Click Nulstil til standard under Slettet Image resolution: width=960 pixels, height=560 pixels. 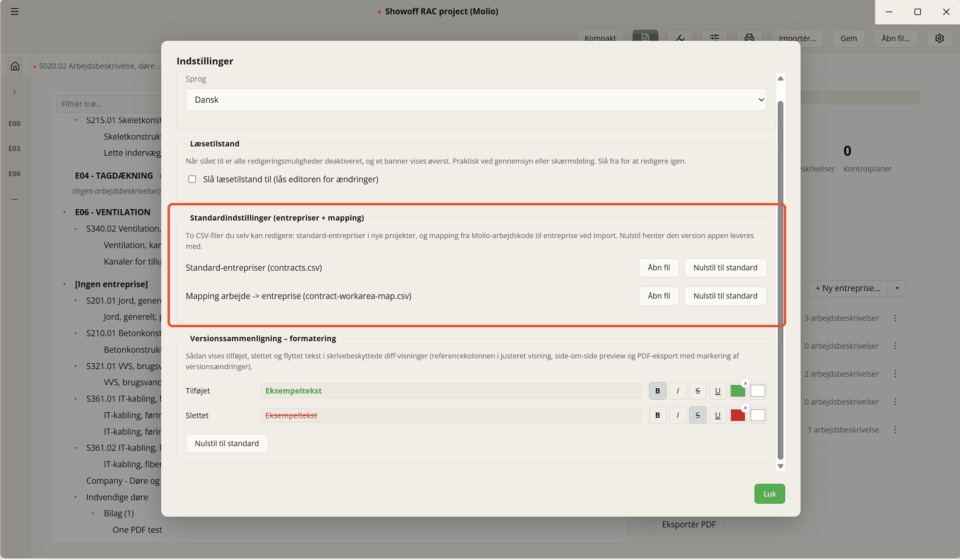tap(227, 443)
